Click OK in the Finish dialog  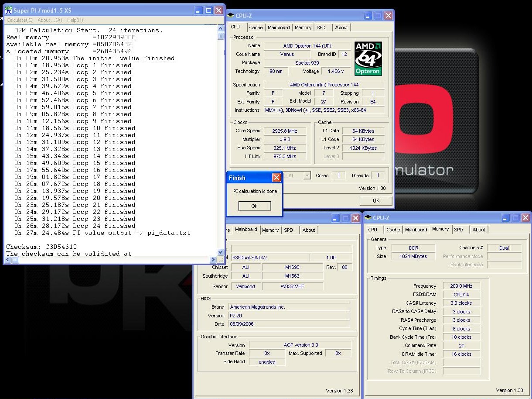point(255,206)
